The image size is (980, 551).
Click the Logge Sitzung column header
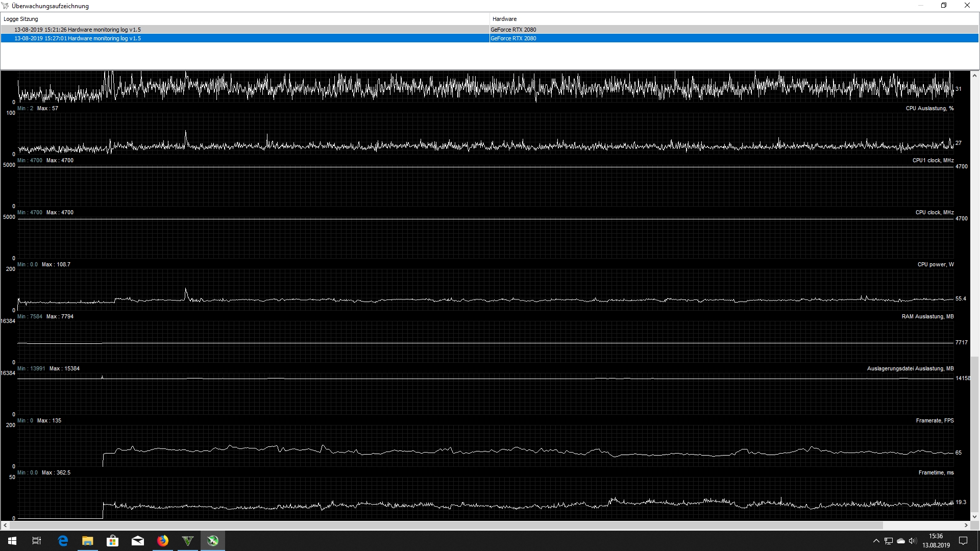pyautogui.click(x=21, y=19)
